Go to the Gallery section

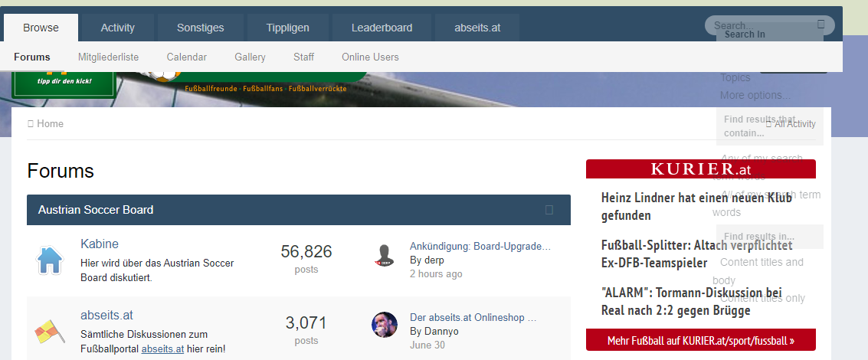[251, 57]
